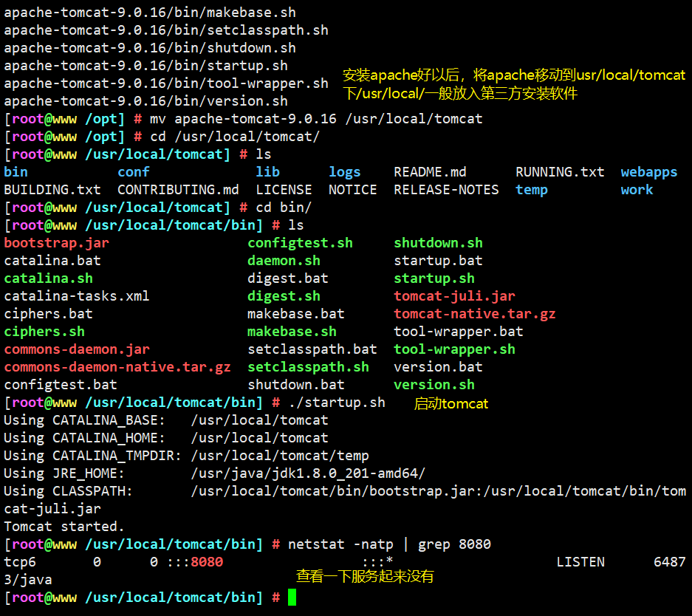The width and height of the screenshot is (692, 616).
Task: Click the green catalina.sh file name
Action: [x=48, y=278]
